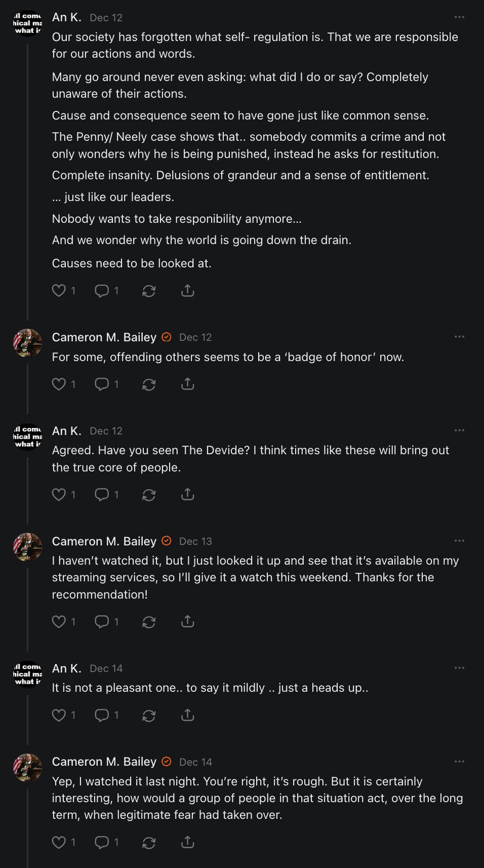Click An K.'s avatar on the Dec 14 comment
The image size is (484, 868).
[x=27, y=674]
